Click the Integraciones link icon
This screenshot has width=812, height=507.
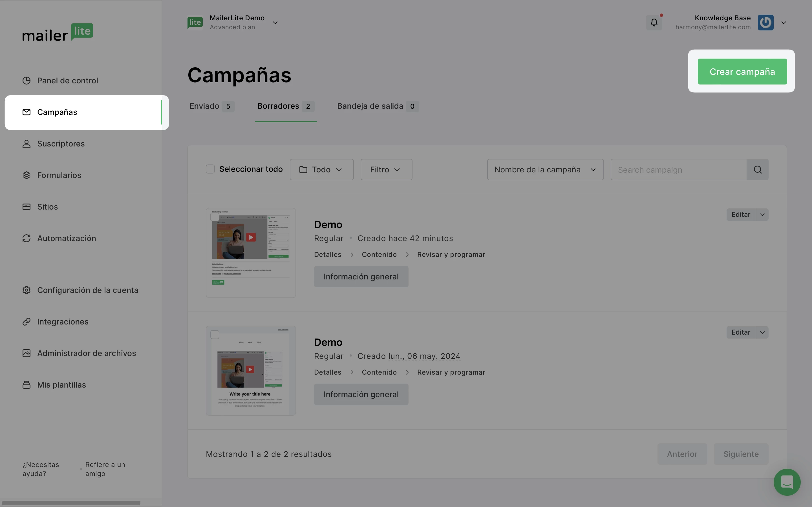[27, 322]
